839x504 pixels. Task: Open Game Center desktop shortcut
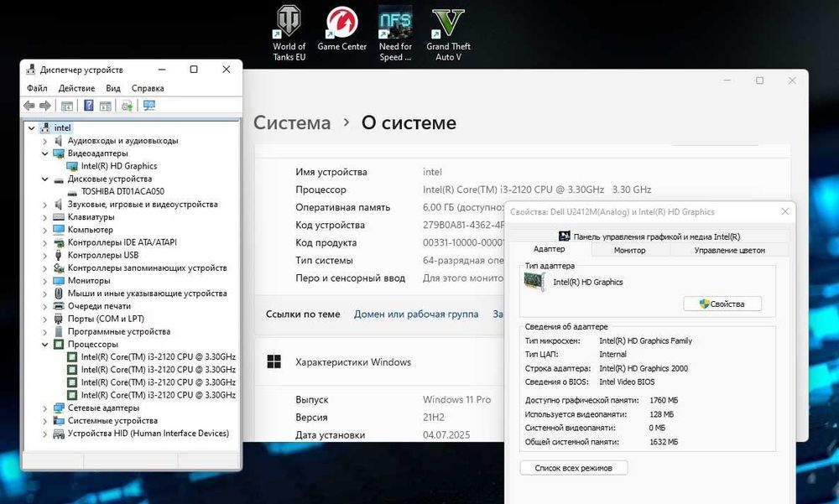point(342,29)
